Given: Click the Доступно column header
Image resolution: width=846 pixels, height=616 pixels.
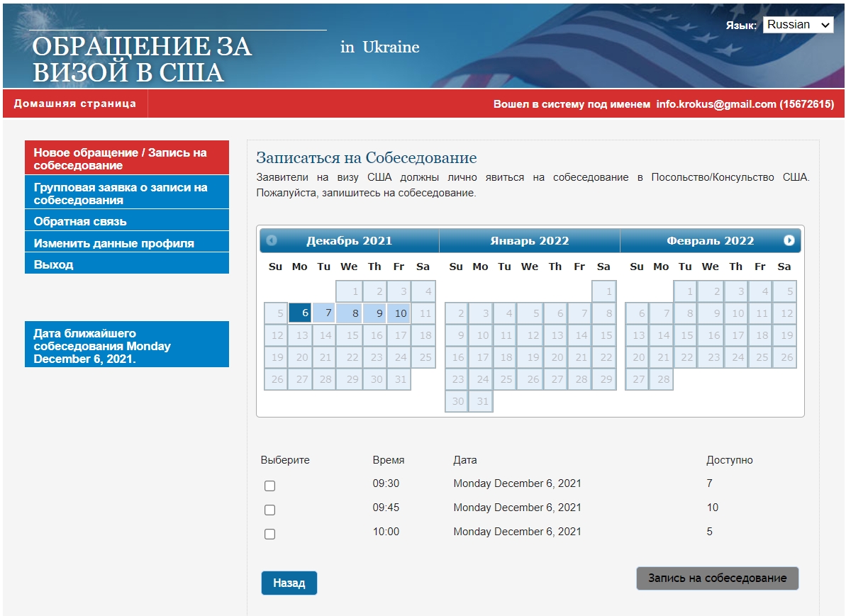Looking at the screenshot, I should point(730,460).
